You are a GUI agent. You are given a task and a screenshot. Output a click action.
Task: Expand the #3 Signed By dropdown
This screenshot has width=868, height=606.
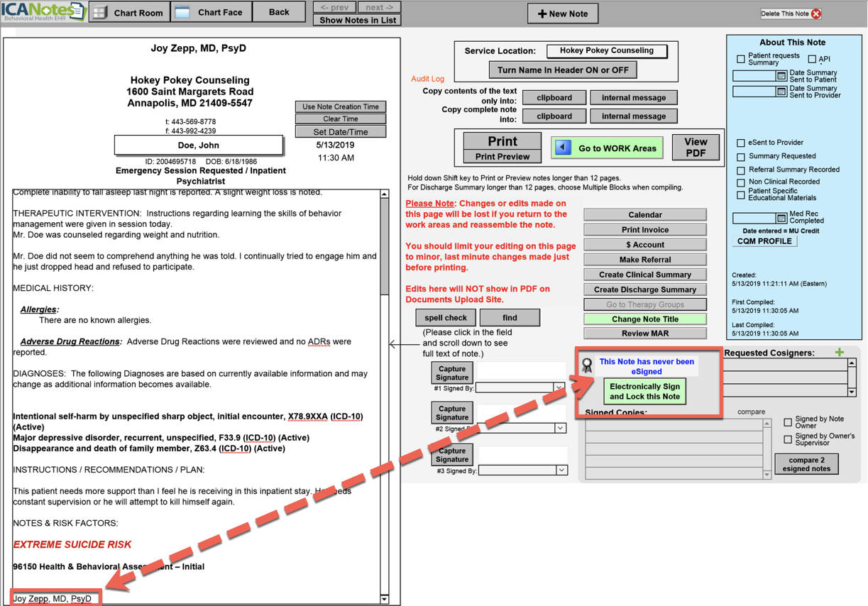click(561, 470)
